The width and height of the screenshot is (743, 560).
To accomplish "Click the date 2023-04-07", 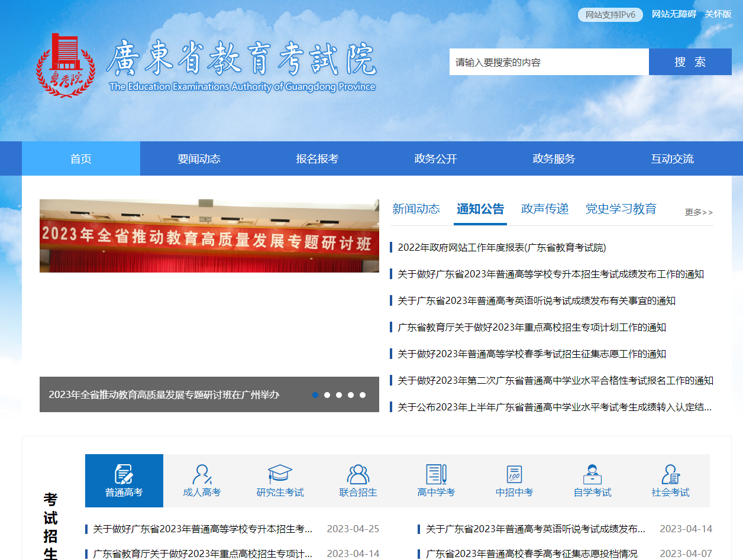I will (x=686, y=554).
